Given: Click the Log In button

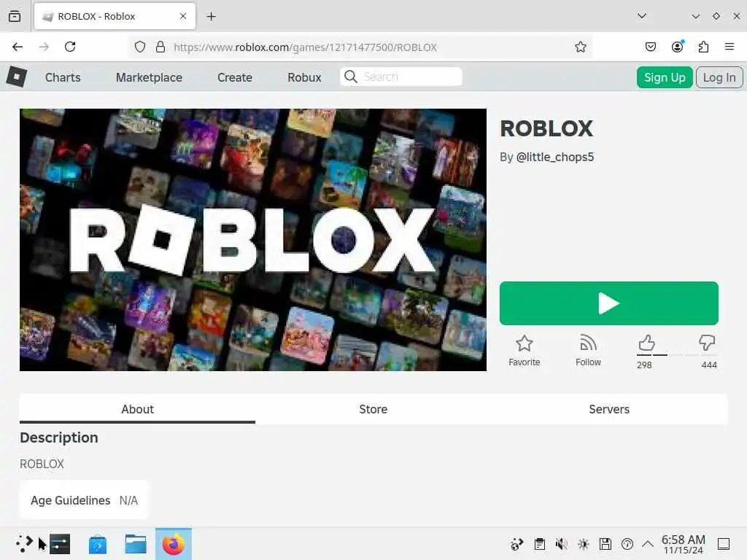Looking at the screenshot, I should pos(719,77).
